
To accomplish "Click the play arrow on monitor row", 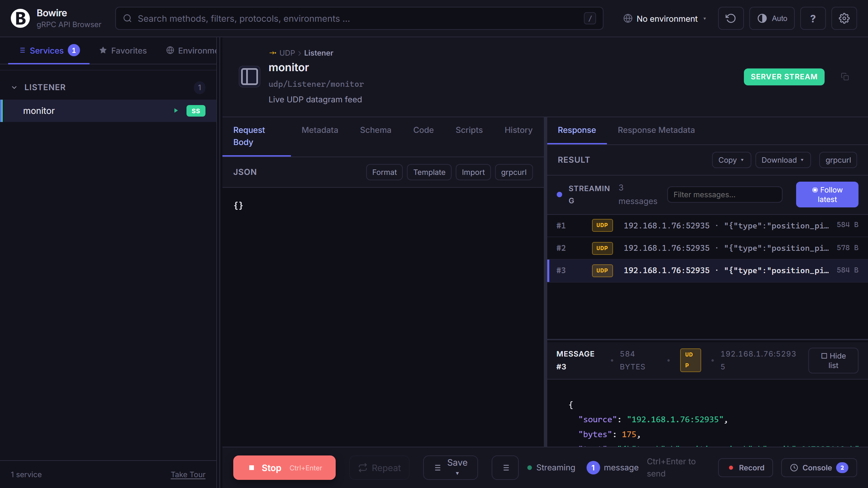I will [176, 110].
